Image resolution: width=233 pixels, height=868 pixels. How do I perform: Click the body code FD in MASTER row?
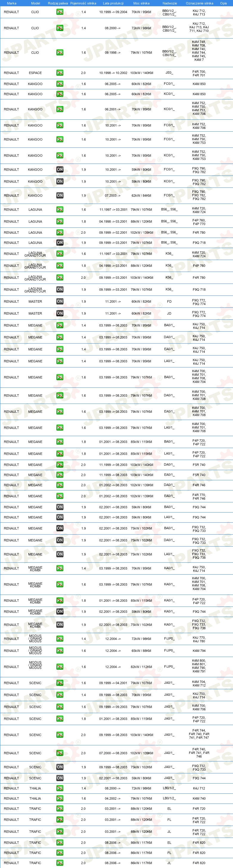169,301
